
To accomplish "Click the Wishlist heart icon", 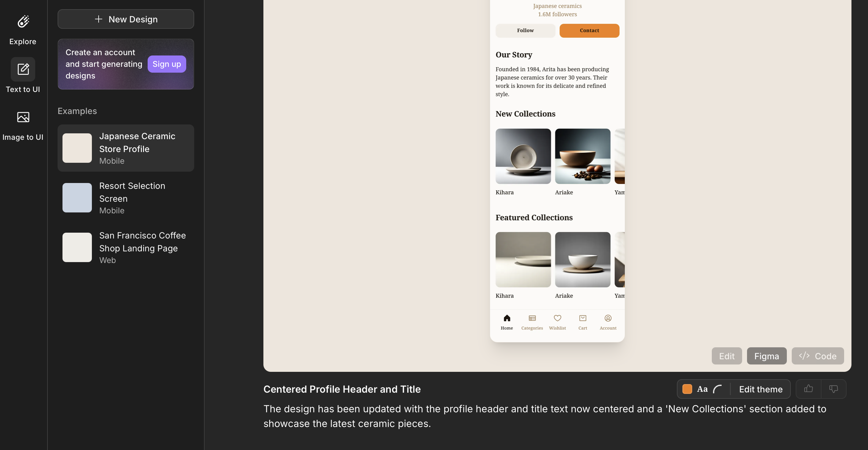I will click(x=557, y=318).
